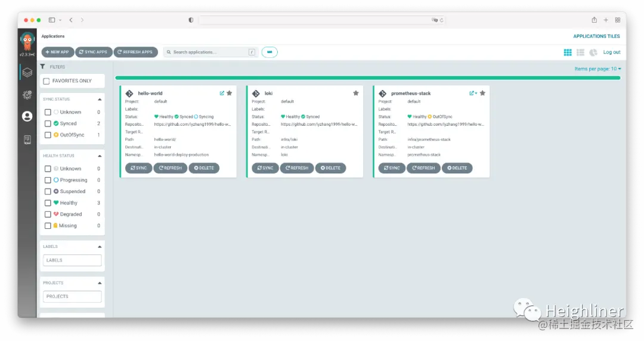Check the Suspended health filter
Image resolution: width=644 pixels, height=341 pixels.
48,191
